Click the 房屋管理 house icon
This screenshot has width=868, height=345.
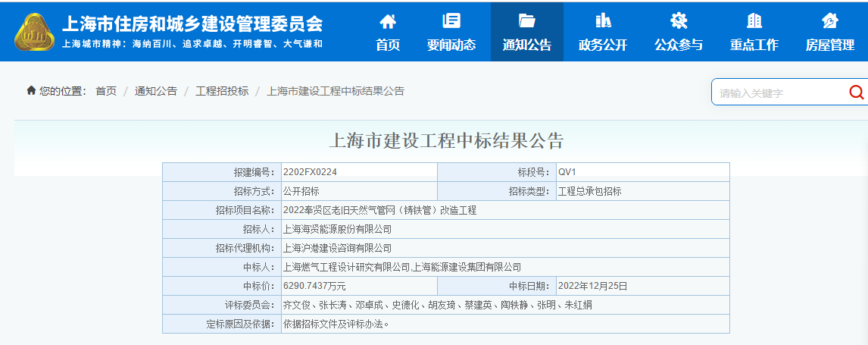(x=830, y=21)
